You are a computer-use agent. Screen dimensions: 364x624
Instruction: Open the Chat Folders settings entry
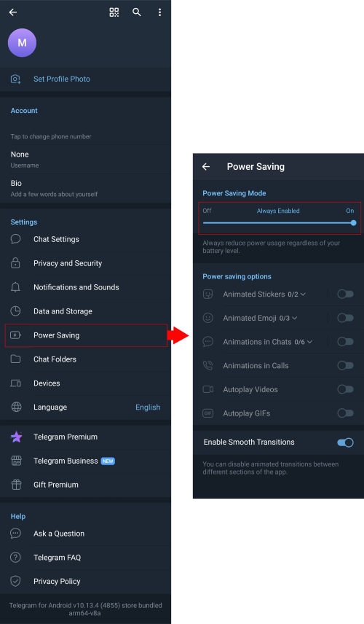85,359
